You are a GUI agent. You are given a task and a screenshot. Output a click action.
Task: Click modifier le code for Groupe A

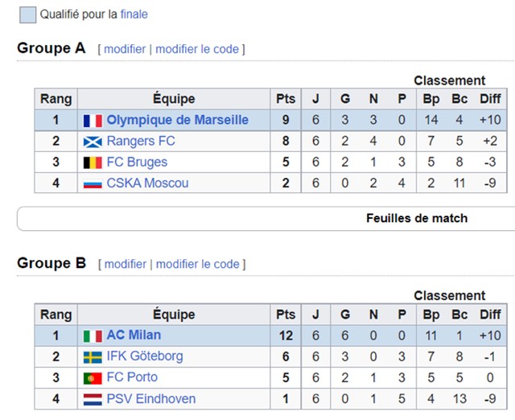tap(197, 49)
